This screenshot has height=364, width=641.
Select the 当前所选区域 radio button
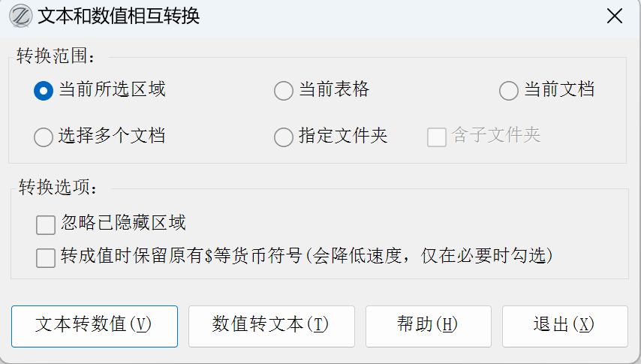point(44,91)
